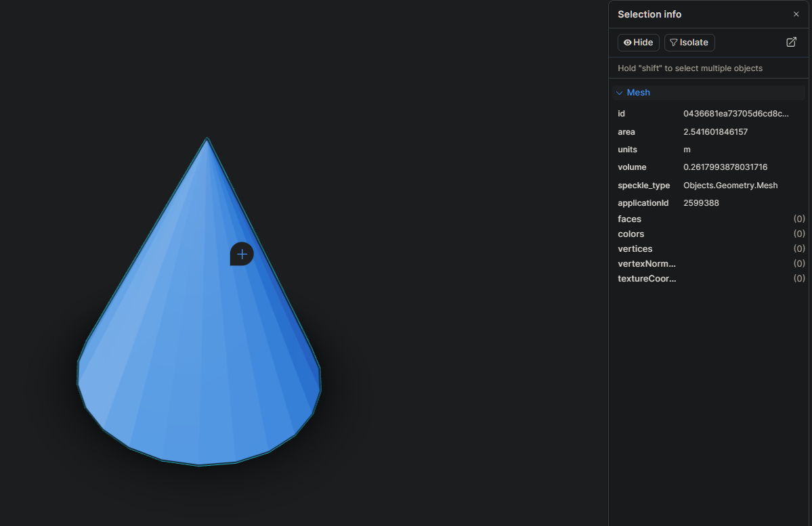812x526 pixels.
Task: Hide the selected mesh object
Action: (638, 43)
